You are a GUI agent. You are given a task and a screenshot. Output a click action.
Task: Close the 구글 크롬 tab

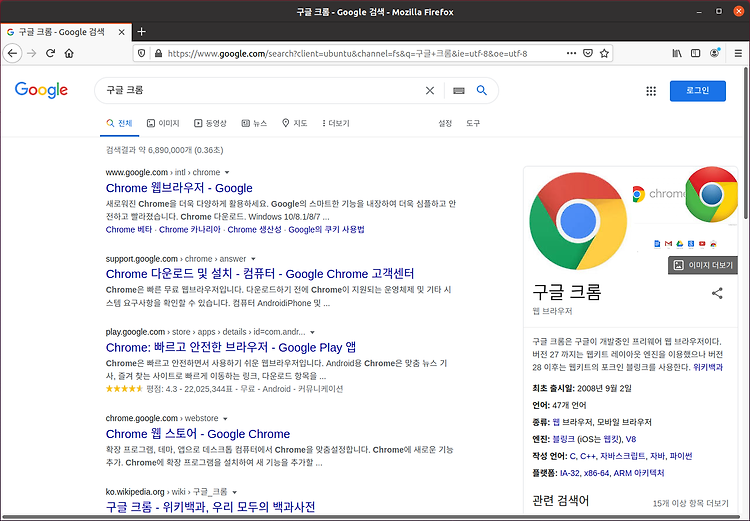(121, 32)
